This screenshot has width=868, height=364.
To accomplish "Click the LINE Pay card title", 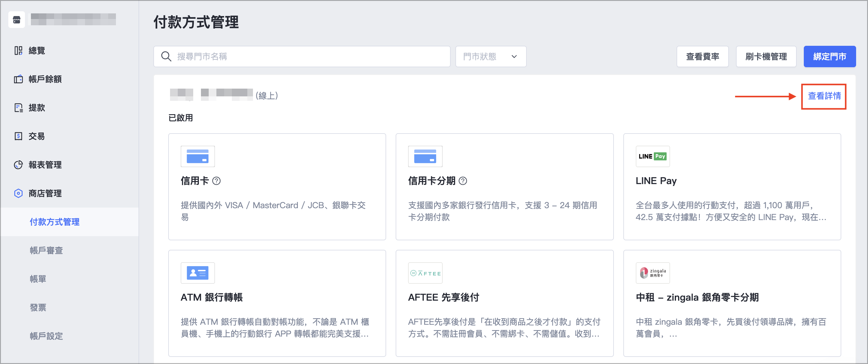I will click(656, 181).
